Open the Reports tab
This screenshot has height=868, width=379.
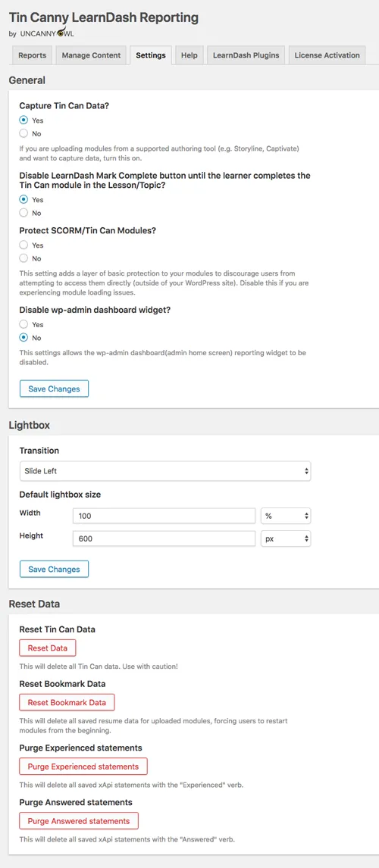click(32, 55)
